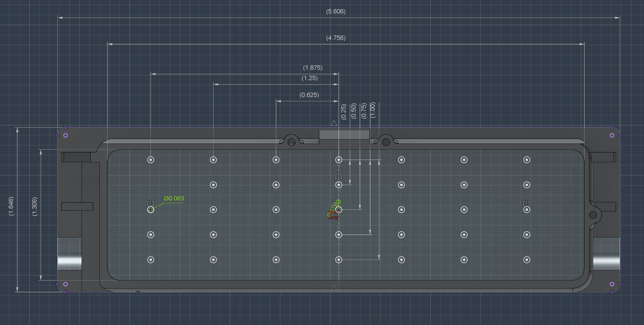Image resolution: width=644 pixels, height=325 pixels.
Task: Select the (1.875) horizontal dimension
Action: (x=312, y=68)
